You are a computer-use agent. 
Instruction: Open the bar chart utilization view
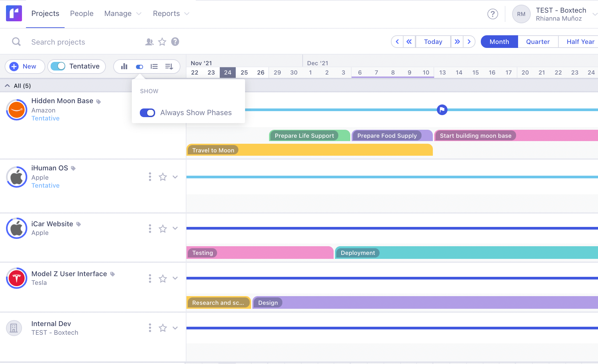124,66
